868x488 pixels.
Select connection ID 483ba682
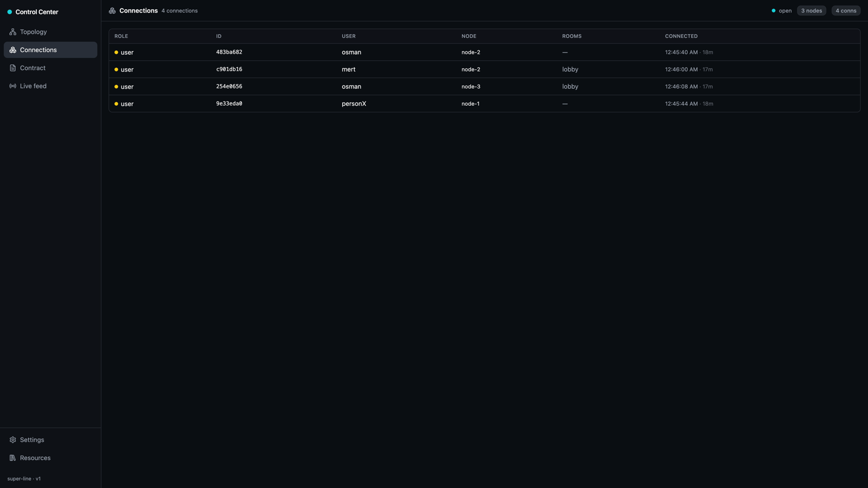pos(229,53)
